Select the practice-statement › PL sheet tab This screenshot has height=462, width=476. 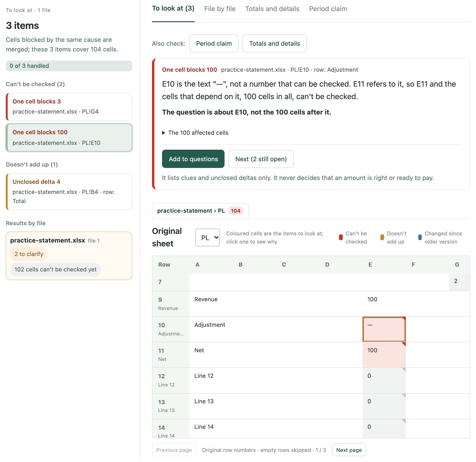[200, 211]
